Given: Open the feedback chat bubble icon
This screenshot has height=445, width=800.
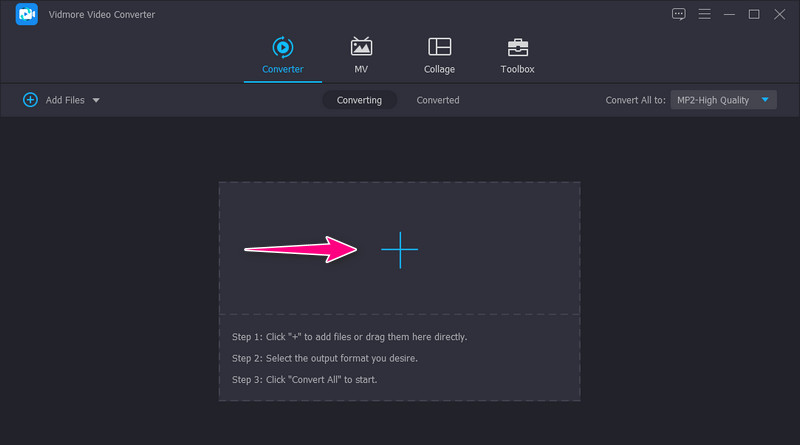Looking at the screenshot, I should pos(679,14).
